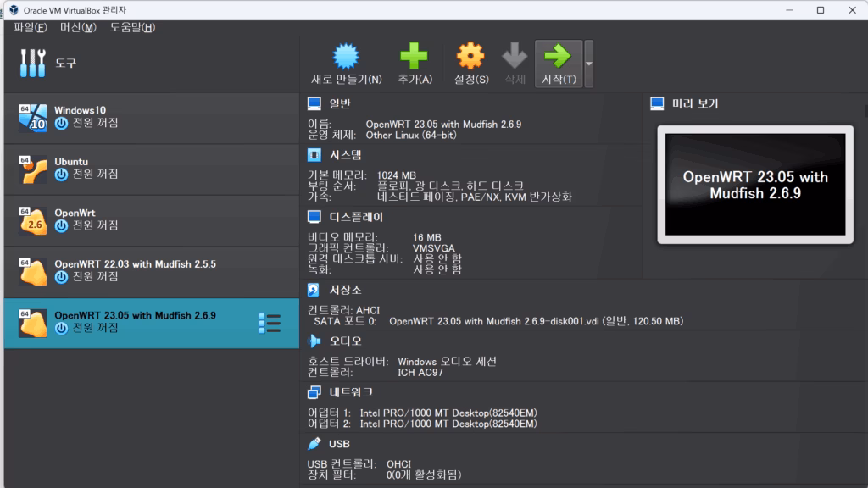Open the 미리 보기 heading label
The image size is (868, 488).
[x=695, y=103]
